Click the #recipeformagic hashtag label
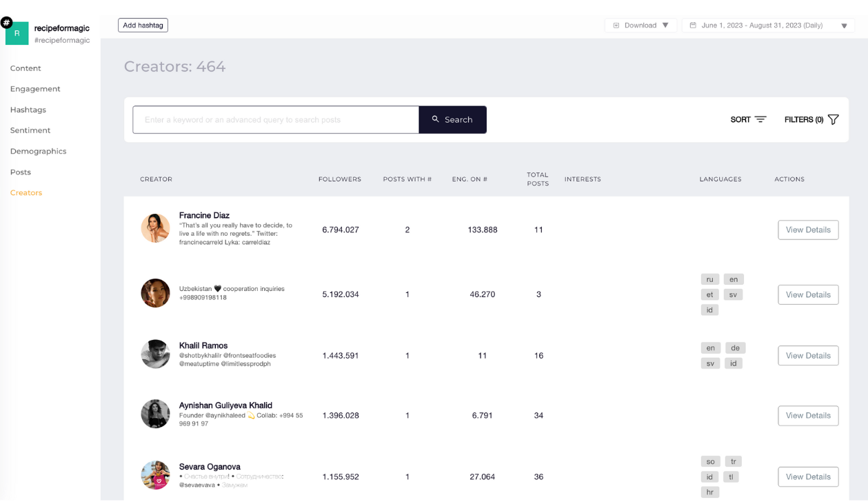This screenshot has height=502, width=868. pos(62,41)
